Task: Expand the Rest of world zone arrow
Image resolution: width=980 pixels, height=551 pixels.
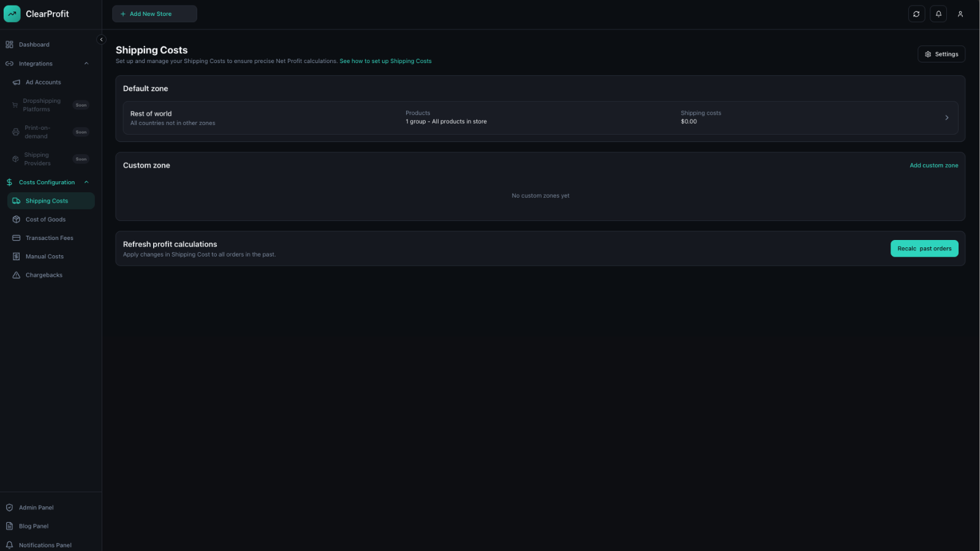Action: [946, 118]
